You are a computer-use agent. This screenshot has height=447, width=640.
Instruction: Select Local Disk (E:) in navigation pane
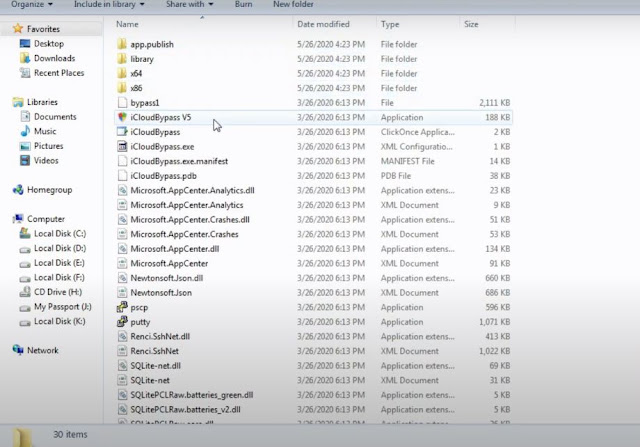[59, 263]
